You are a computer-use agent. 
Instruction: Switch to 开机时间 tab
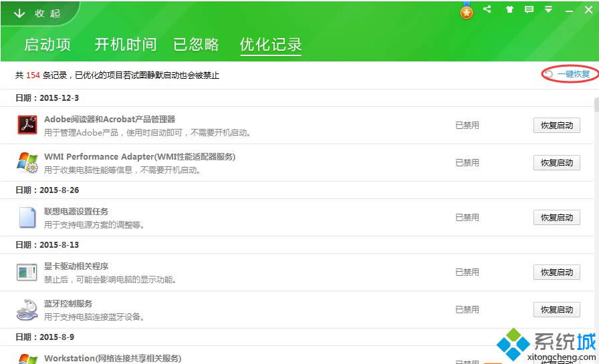[x=125, y=45]
